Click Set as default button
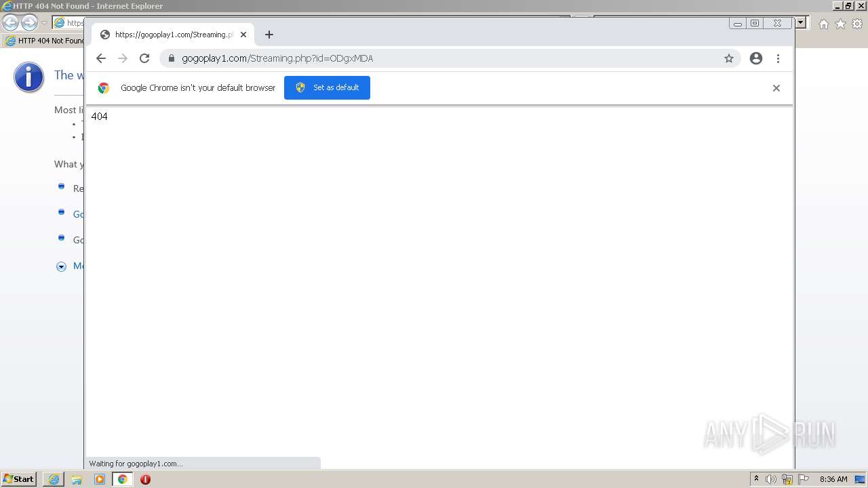Image resolution: width=868 pixels, height=488 pixels. coord(327,87)
